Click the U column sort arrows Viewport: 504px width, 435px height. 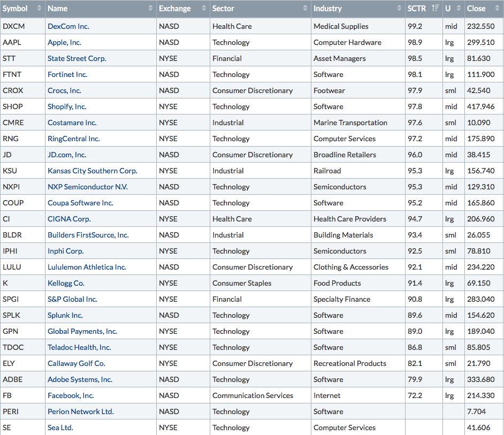click(459, 8)
